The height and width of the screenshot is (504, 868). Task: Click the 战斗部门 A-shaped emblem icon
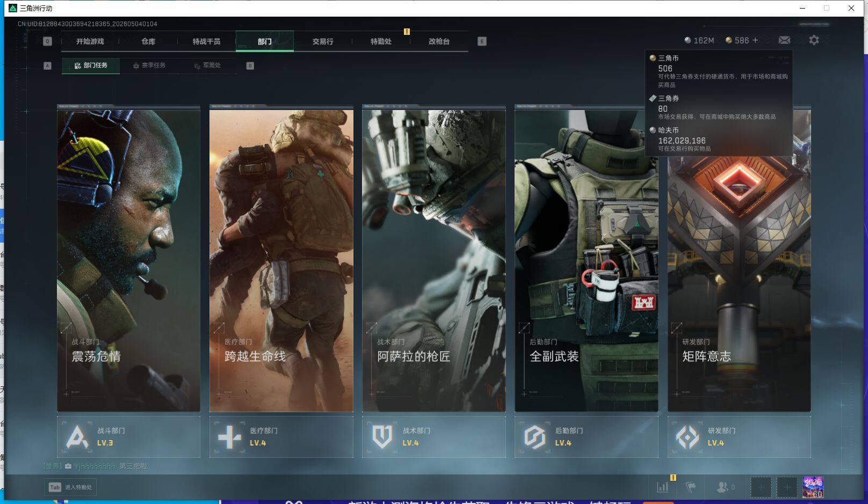[77, 437]
